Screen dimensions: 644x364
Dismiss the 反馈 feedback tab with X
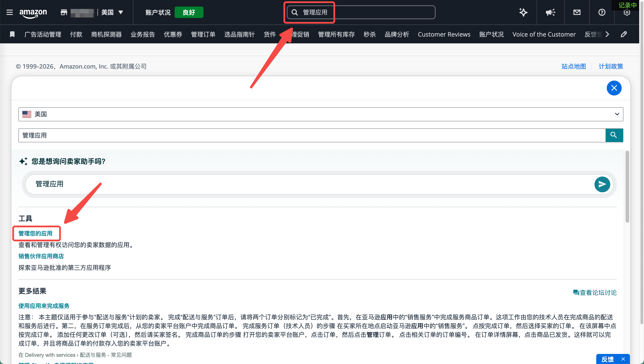coord(623,359)
